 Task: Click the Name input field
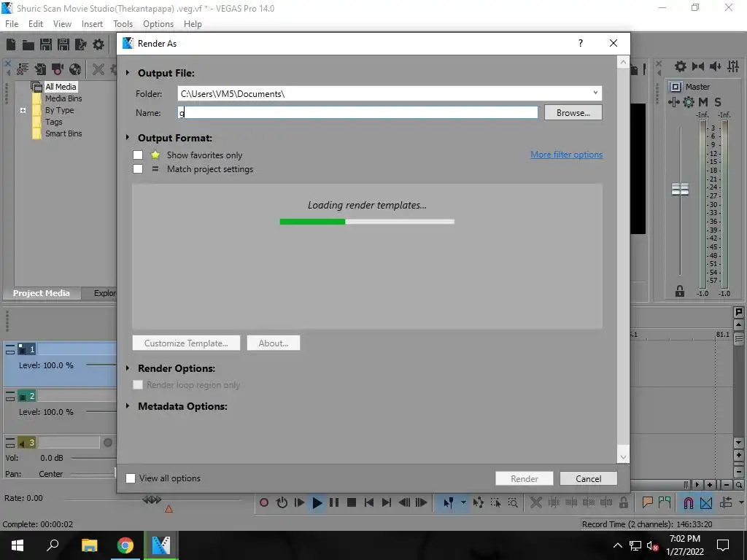pos(357,112)
